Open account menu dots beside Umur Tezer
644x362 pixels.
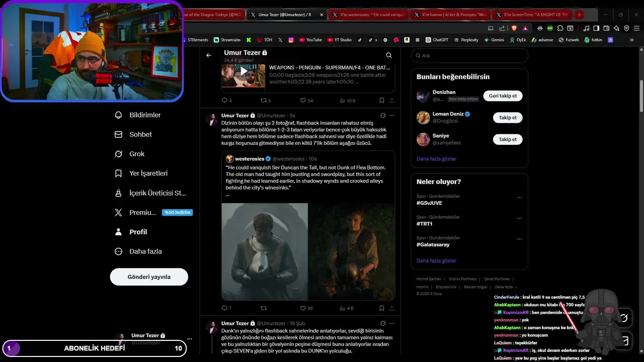click(190, 339)
